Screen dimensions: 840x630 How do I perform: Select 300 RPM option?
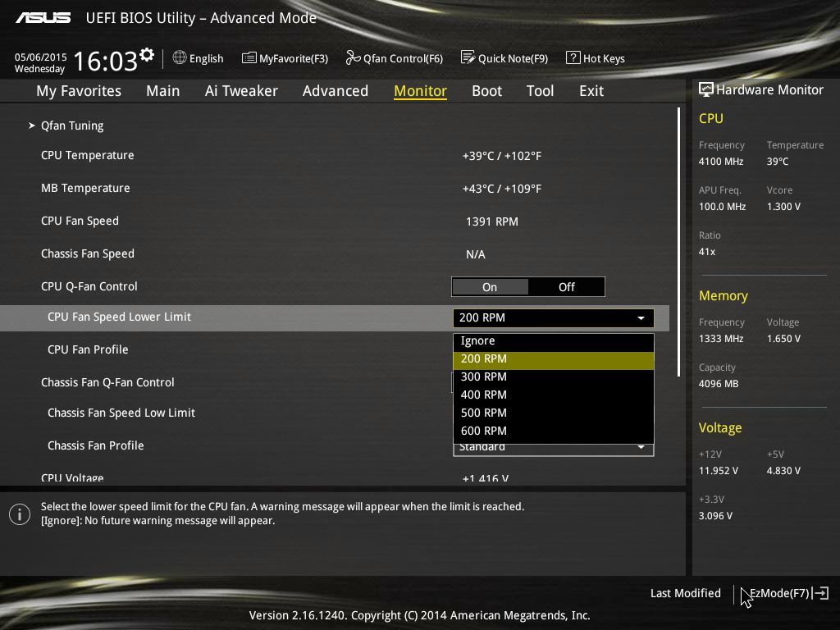click(554, 377)
